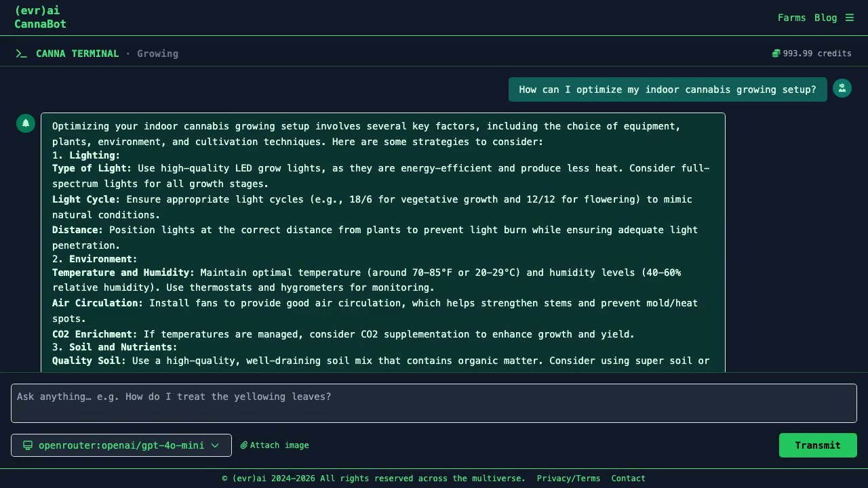Click the credits coins icon

click(x=776, y=54)
